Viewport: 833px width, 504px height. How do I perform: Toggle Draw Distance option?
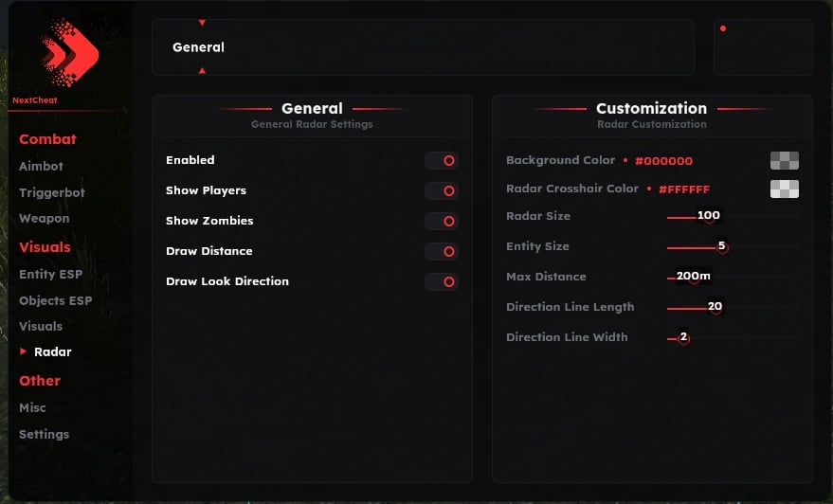(x=442, y=252)
